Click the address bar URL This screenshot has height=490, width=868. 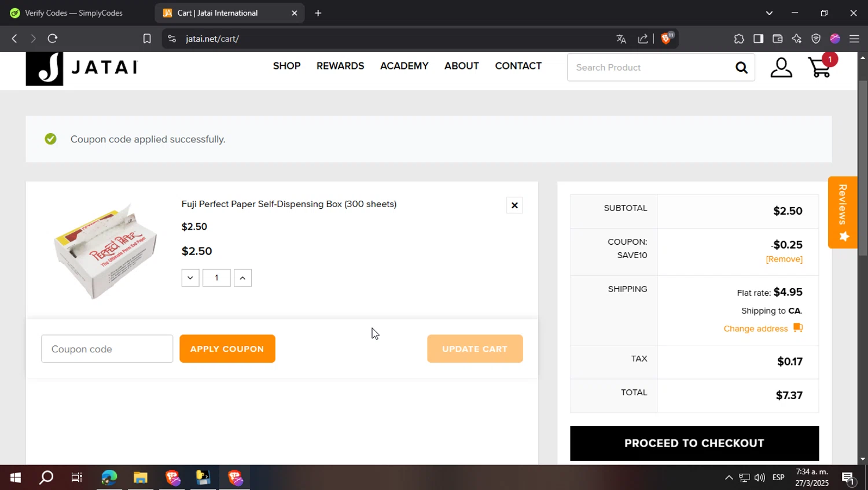(212, 39)
